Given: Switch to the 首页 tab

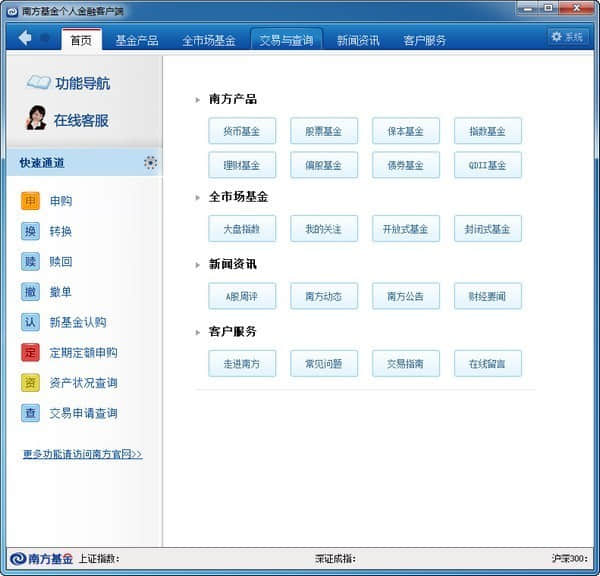Looking at the screenshot, I should point(82,40).
